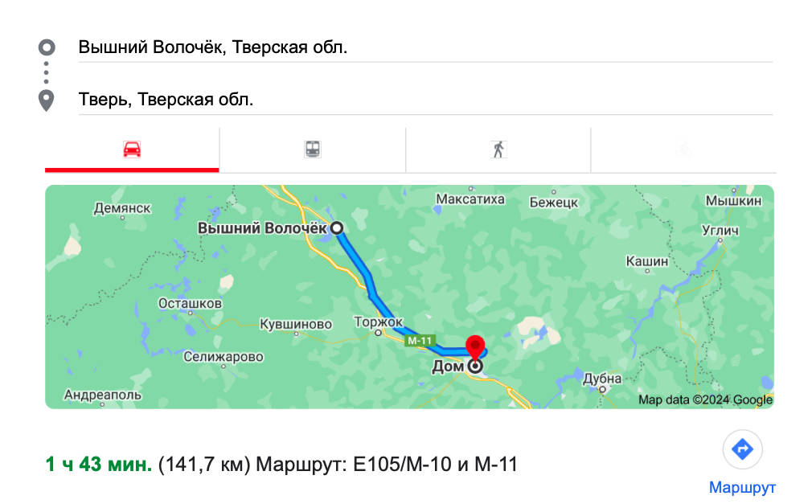812x504 pixels.
Task: Click the Дубна town label on map
Action: [x=602, y=379]
